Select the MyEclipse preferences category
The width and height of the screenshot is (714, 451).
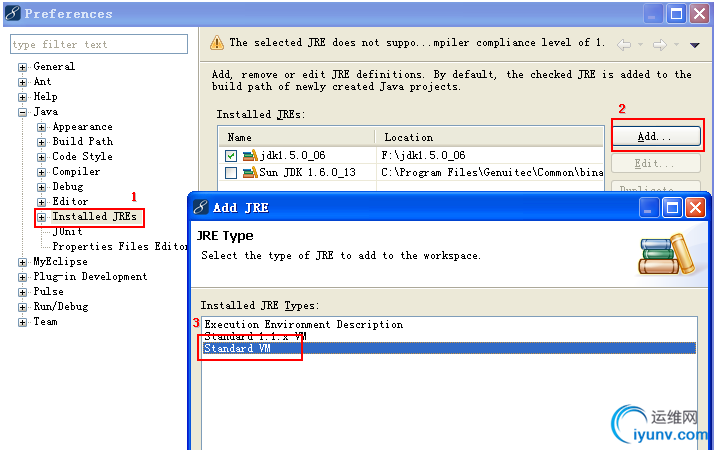(x=61, y=261)
